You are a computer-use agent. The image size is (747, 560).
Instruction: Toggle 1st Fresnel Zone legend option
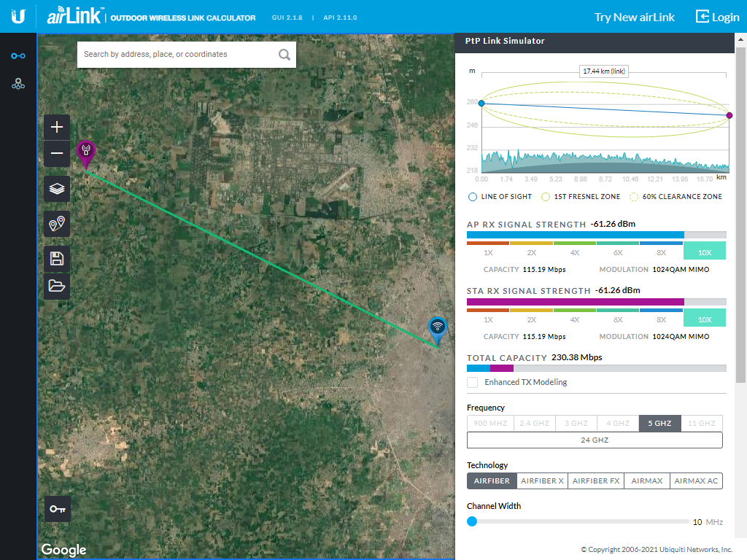coord(581,197)
